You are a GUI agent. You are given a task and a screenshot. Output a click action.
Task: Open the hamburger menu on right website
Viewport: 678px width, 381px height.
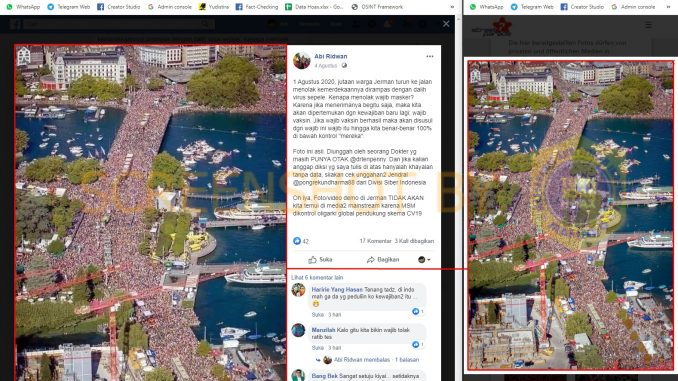648,25
